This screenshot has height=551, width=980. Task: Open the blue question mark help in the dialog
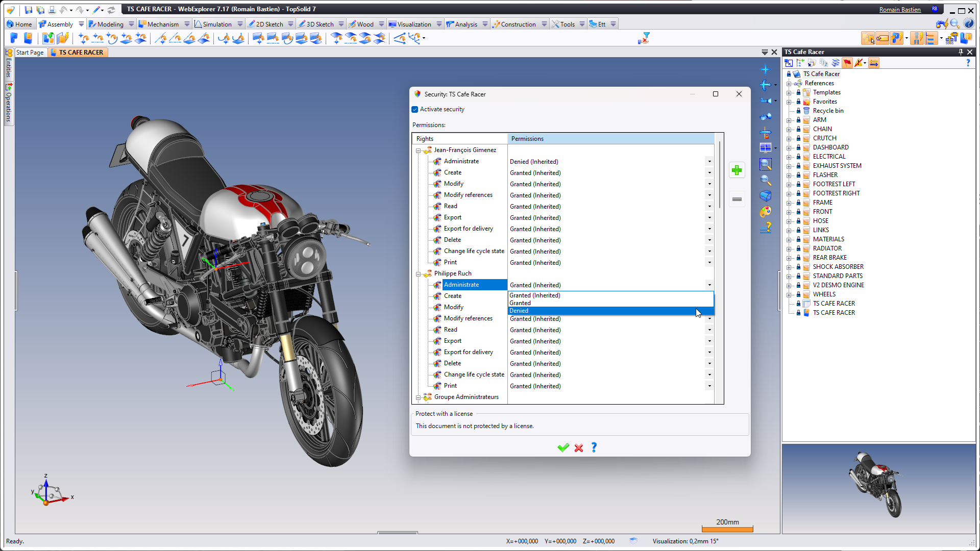[594, 447]
